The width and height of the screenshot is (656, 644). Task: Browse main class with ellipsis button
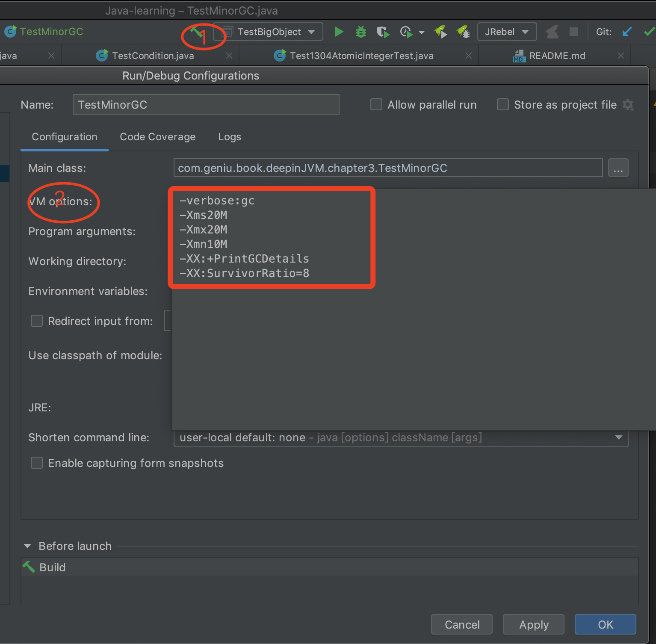[x=618, y=168]
